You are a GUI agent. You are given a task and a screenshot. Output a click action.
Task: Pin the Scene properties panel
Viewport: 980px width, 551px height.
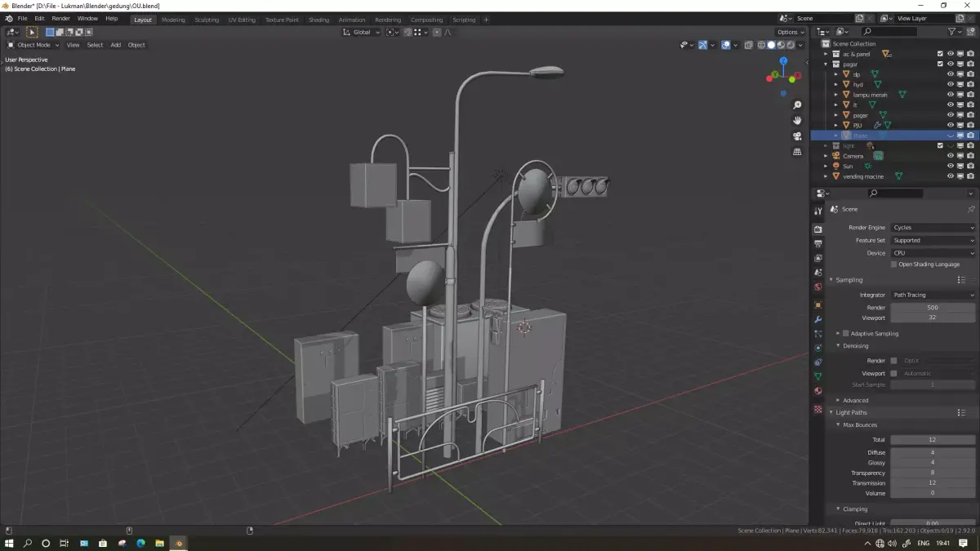[971, 209]
